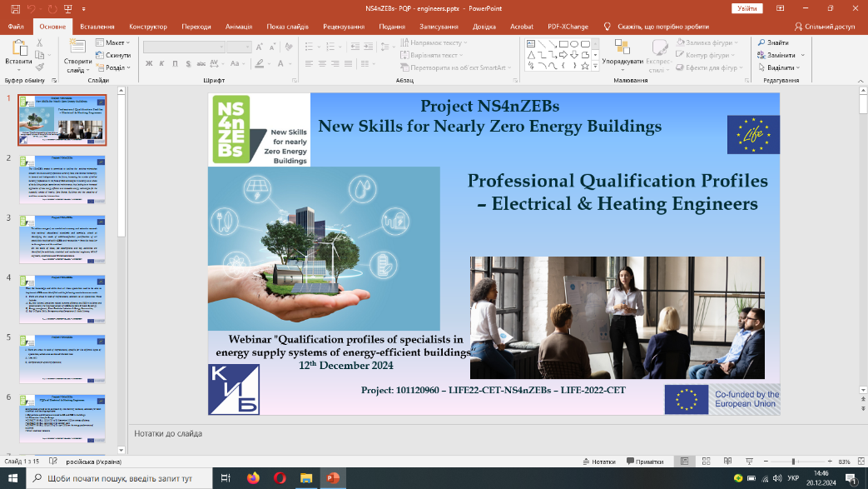Screen dimensions: 868x489
Task: Click the language indicator in status bar
Action: click(93, 462)
